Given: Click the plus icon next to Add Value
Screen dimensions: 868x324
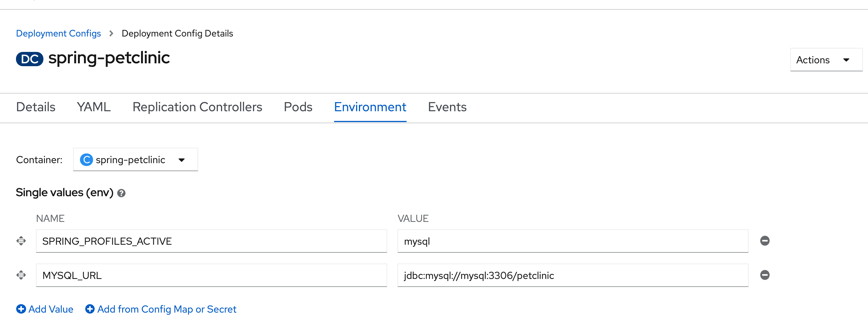Looking at the screenshot, I should pyautogui.click(x=21, y=309).
